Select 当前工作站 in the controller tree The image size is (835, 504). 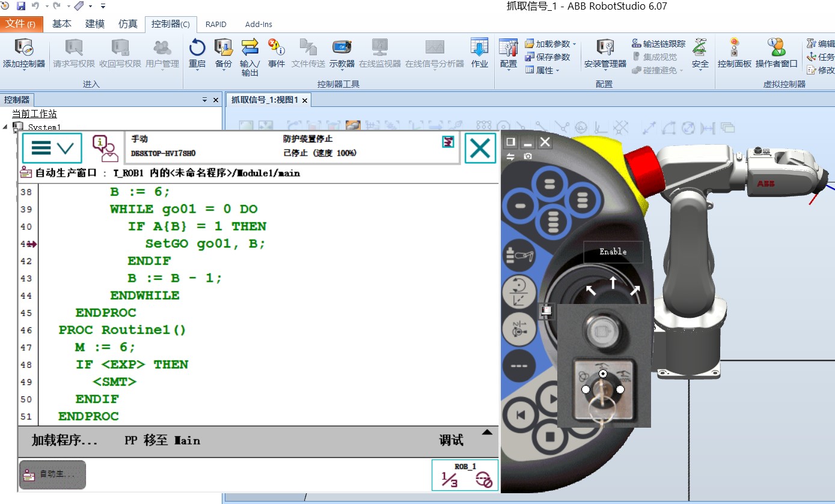34,114
